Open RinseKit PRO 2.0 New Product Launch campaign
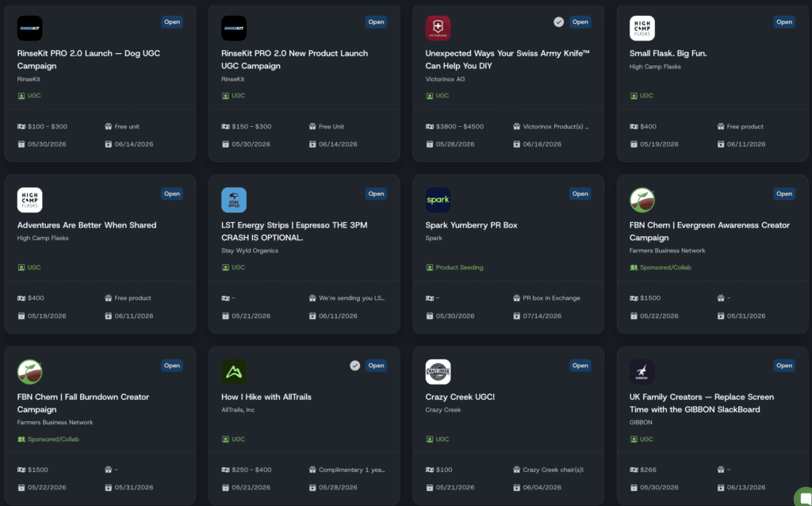The width and height of the screenshot is (812, 506). (295, 59)
